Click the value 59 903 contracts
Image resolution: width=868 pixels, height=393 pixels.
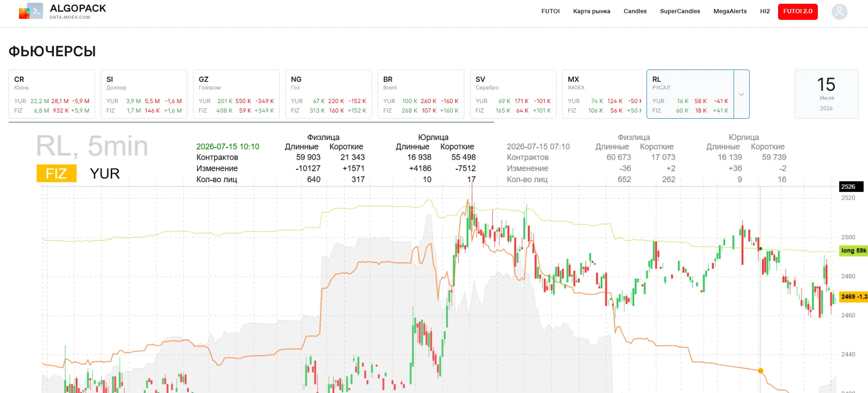308,157
